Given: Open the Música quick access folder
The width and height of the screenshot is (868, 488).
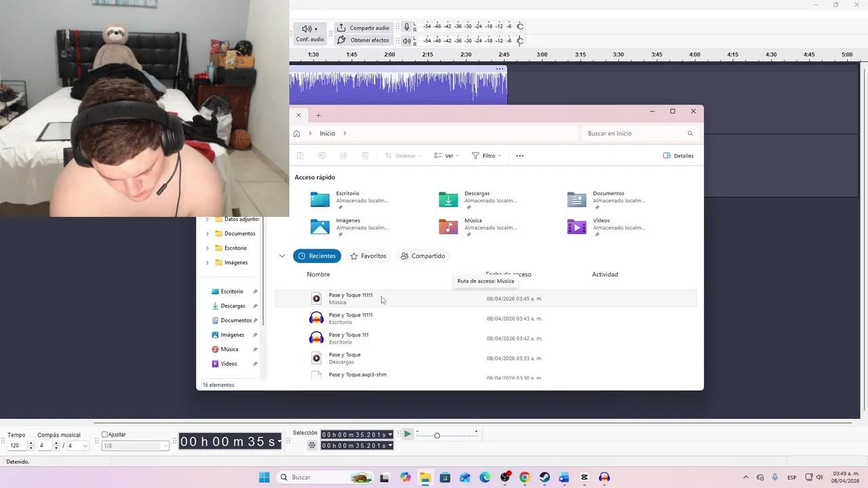Looking at the screenshot, I should click(478, 227).
